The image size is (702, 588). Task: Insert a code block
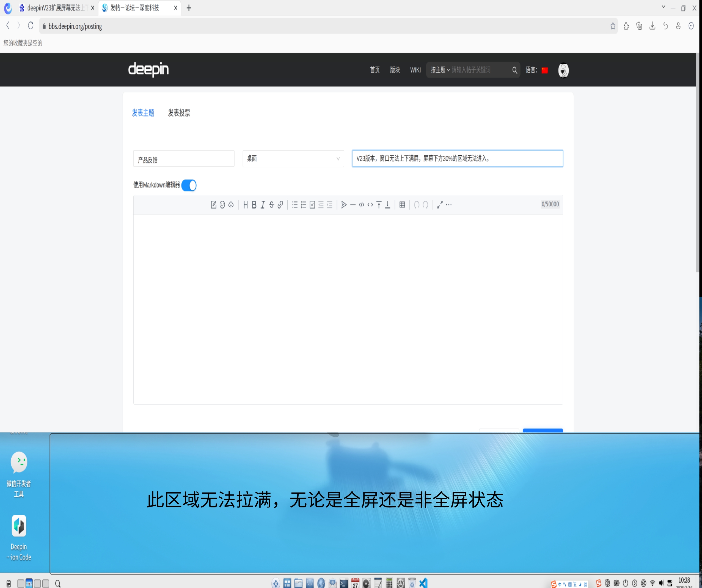[x=361, y=205]
